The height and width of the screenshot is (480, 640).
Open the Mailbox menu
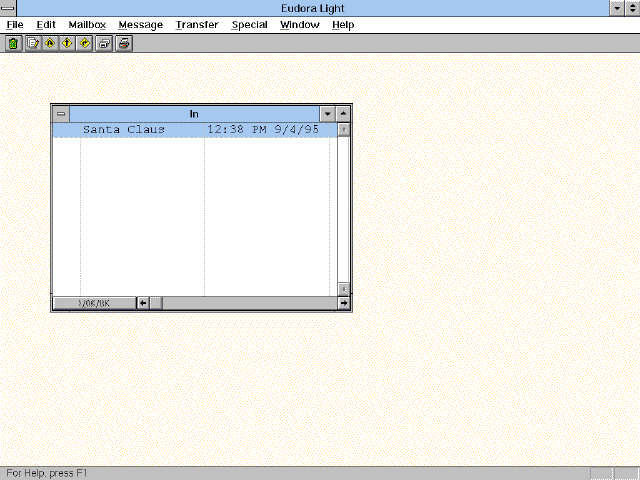coord(87,25)
